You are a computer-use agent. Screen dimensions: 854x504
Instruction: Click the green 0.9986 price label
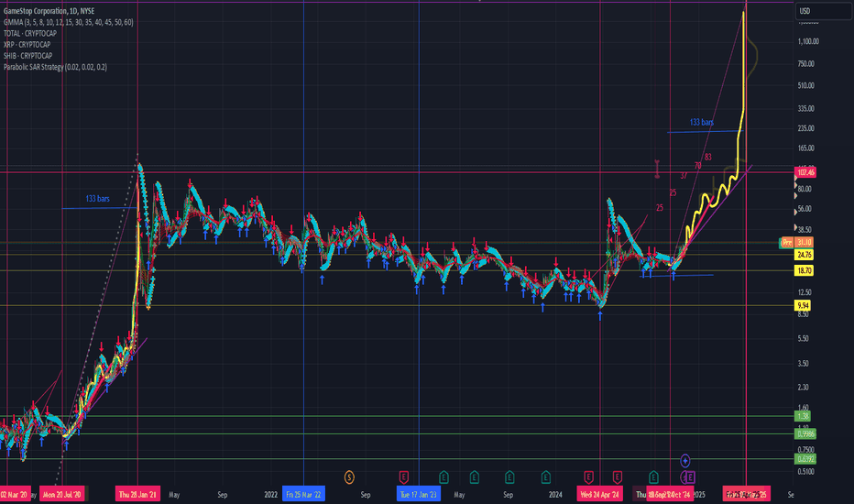tap(805, 433)
